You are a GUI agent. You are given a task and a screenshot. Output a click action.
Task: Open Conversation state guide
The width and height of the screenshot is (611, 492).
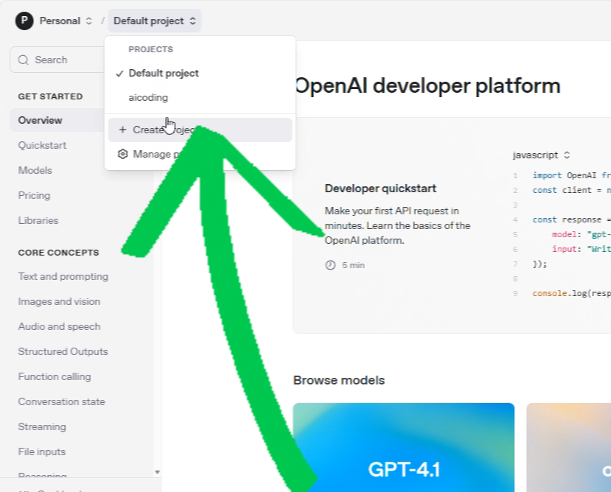tap(62, 402)
